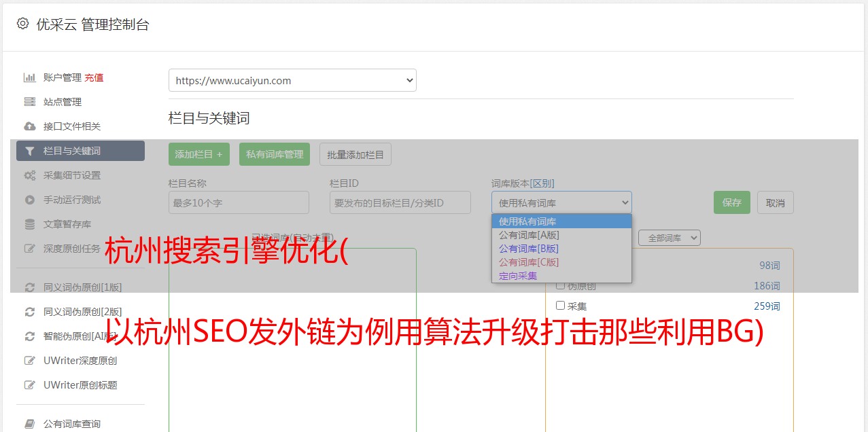Tick the 伪原创 checkbox

561,286
